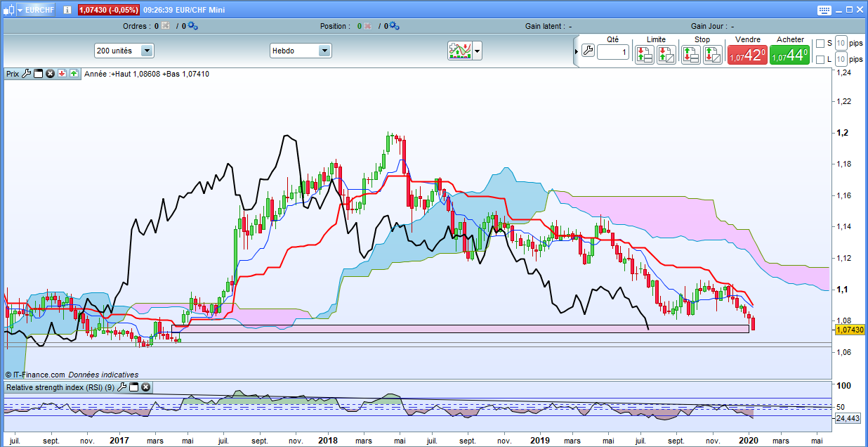This screenshot has width=868, height=447.
Task: Click the L pips value field
Action: (x=841, y=60)
